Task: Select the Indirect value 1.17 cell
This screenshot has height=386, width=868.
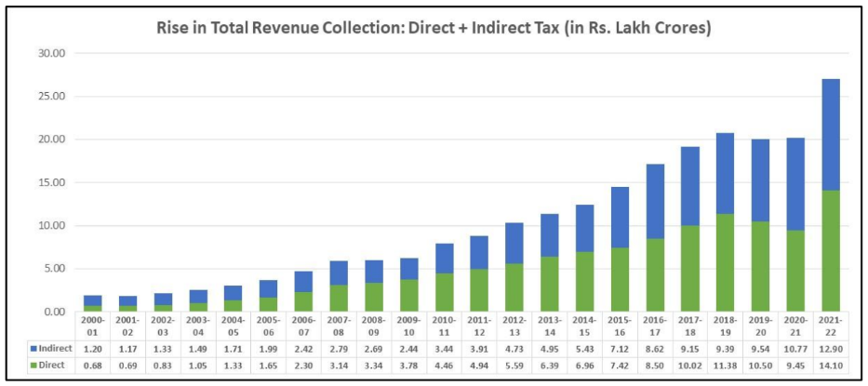Action: tap(127, 350)
